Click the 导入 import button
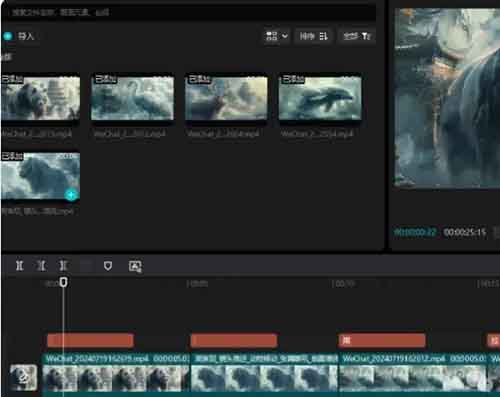 26,36
